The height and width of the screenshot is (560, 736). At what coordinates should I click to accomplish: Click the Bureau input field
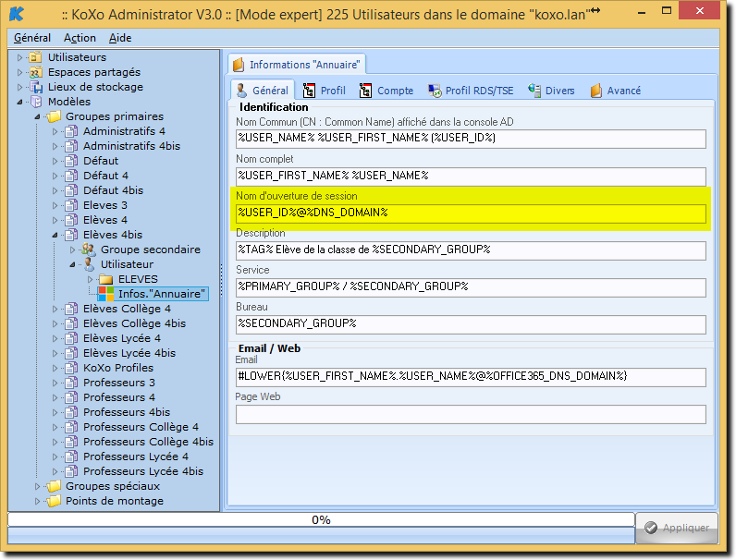coord(471,324)
